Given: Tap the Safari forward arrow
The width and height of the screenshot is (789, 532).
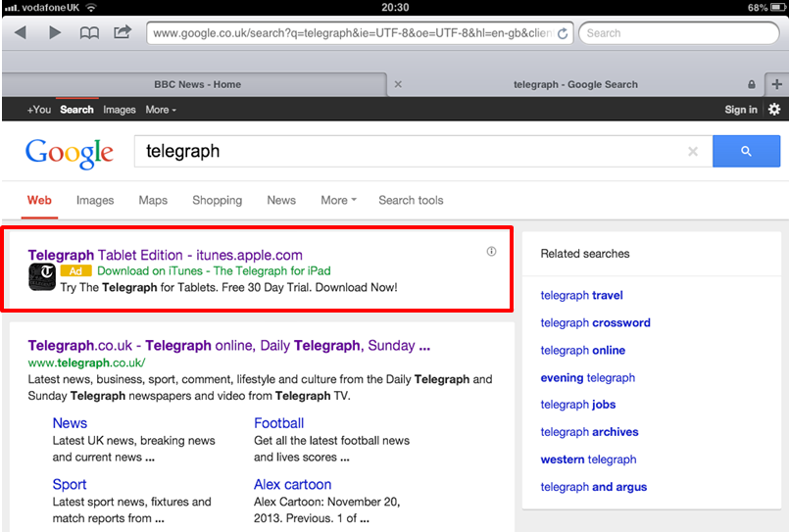Looking at the screenshot, I should (55, 33).
